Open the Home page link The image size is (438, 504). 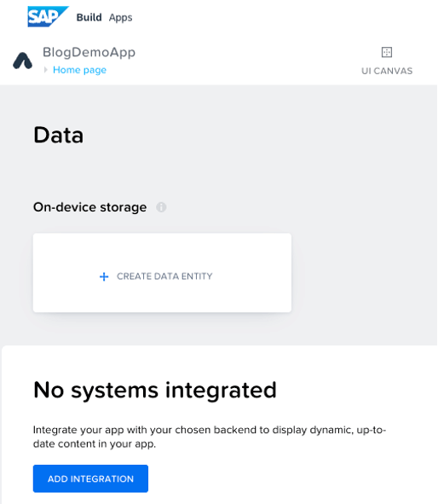(x=79, y=70)
